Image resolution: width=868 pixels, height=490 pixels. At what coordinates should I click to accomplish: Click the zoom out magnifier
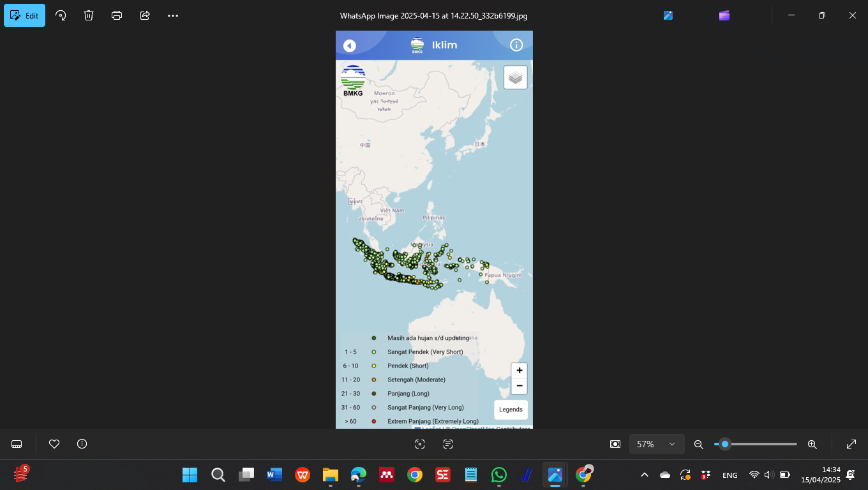coord(699,444)
